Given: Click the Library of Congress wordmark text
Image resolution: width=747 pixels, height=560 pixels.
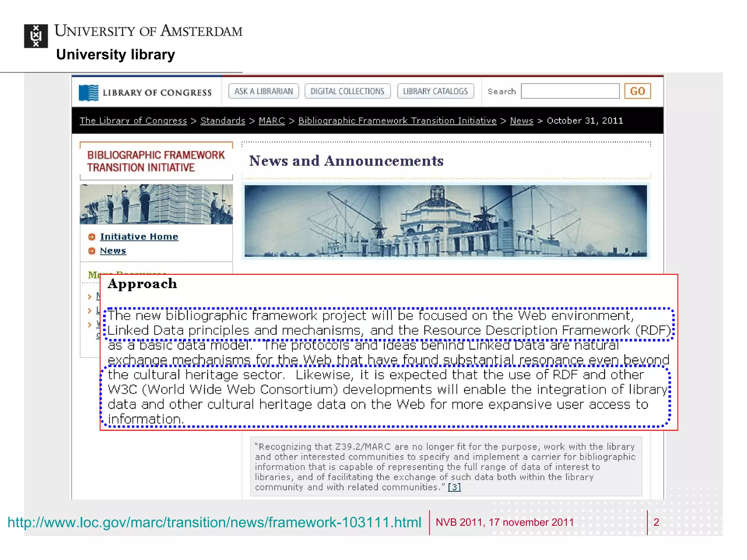Looking at the screenshot, I should tap(157, 93).
